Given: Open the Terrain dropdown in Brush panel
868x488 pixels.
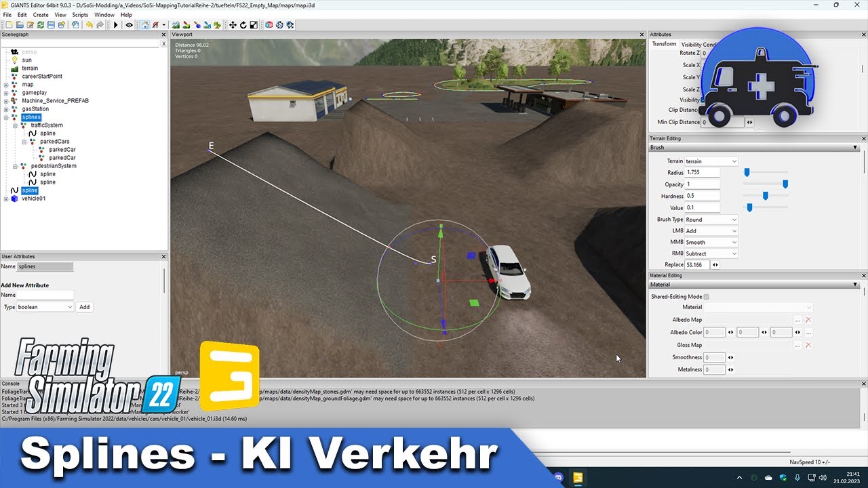Looking at the screenshot, I should 711,161.
